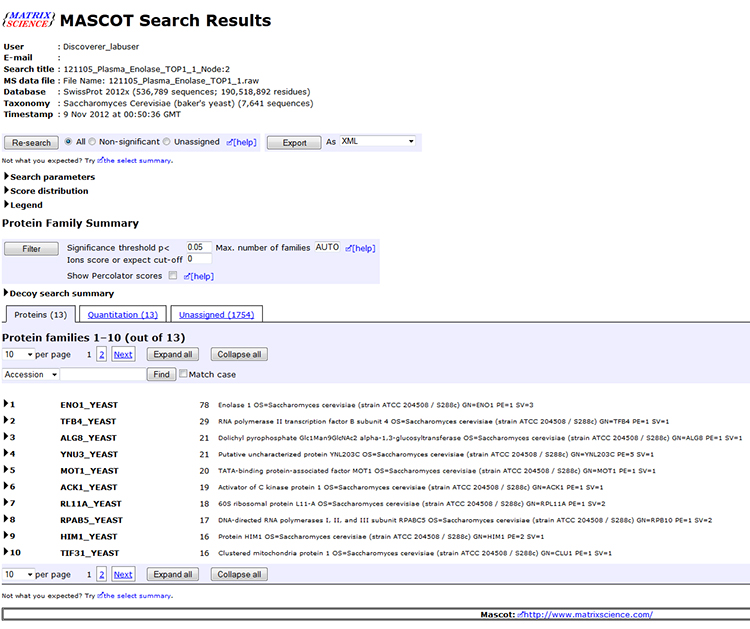
Task: Open help link beside Unassigned radio
Action: coord(242,142)
